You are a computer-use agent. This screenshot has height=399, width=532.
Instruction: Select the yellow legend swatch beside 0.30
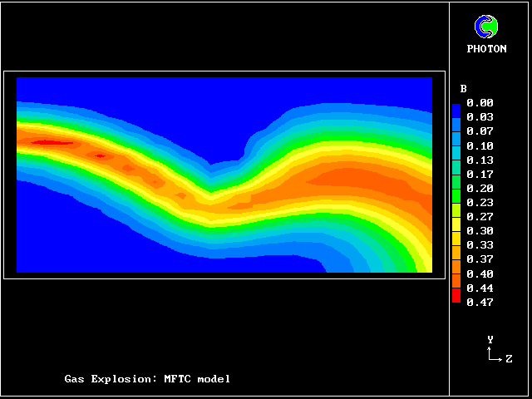pos(456,231)
